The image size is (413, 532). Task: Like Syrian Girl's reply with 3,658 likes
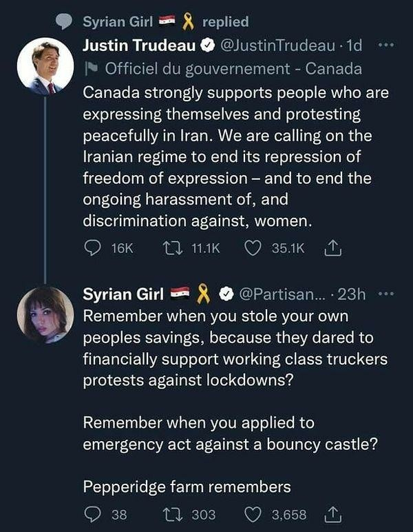point(253,514)
